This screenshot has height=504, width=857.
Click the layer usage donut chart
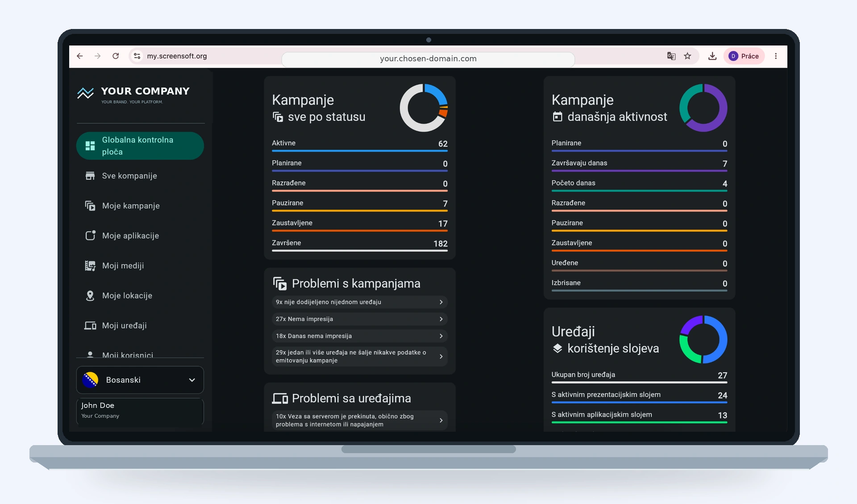click(703, 339)
